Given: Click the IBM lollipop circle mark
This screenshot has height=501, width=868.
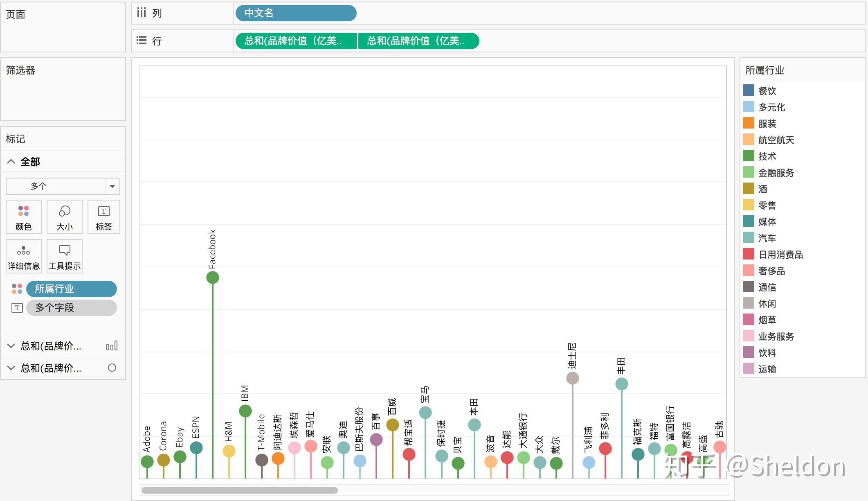Looking at the screenshot, I should pyautogui.click(x=245, y=411).
